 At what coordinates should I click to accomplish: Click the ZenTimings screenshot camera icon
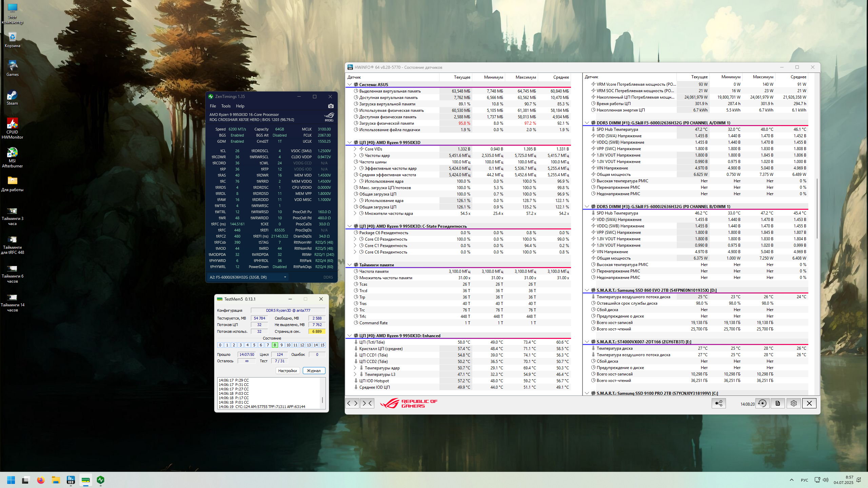click(331, 106)
